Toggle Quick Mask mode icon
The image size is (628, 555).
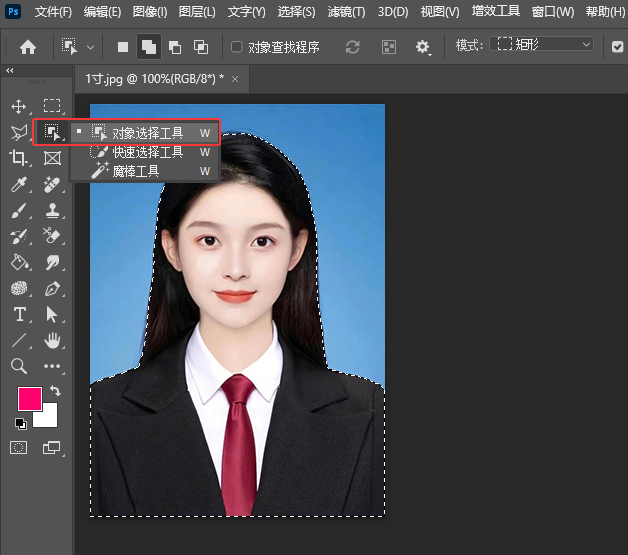(18, 447)
